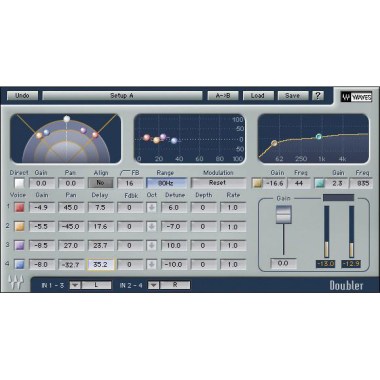
Task: Open the Range 80Hz selector
Action: (x=166, y=183)
